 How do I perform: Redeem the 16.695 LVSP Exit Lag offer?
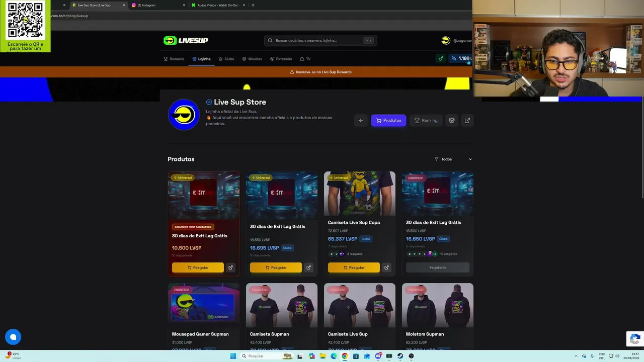pos(276,267)
